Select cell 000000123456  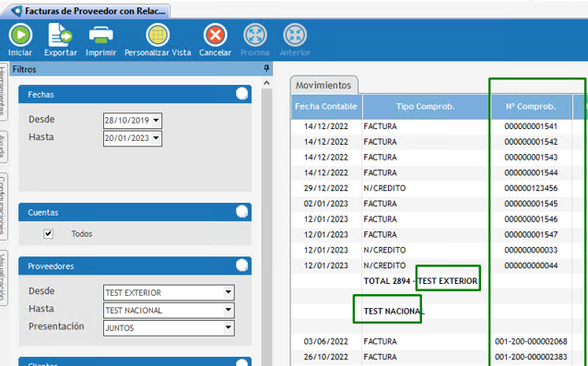[x=531, y=188]
